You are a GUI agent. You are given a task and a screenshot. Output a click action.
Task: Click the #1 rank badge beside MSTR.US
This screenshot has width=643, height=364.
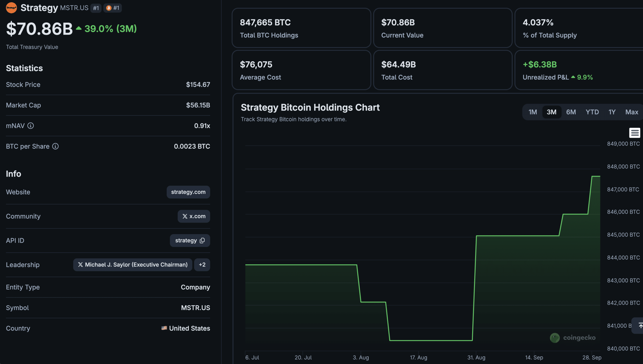click(96, 8)
